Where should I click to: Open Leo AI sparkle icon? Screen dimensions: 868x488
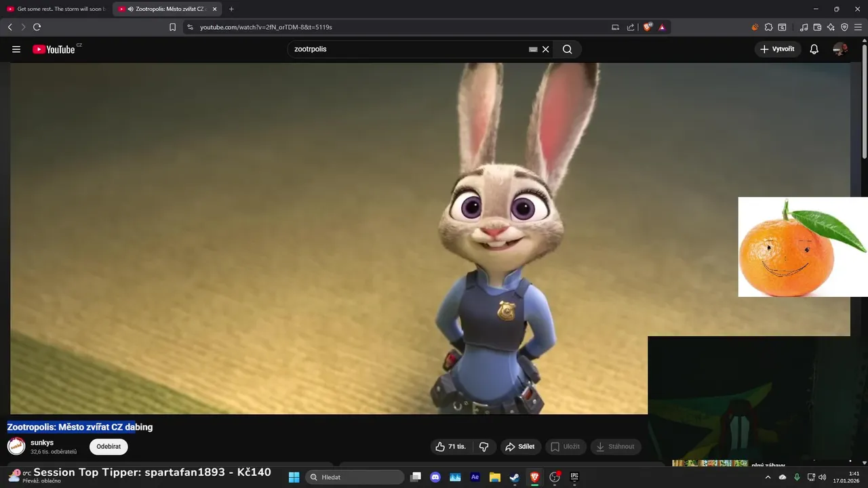pos(831,27)
